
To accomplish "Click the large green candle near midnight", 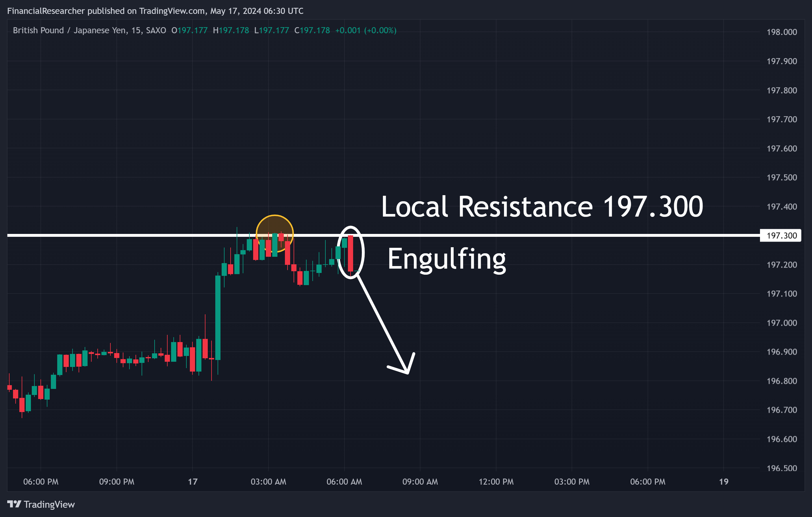I will [x=218, y=318].
